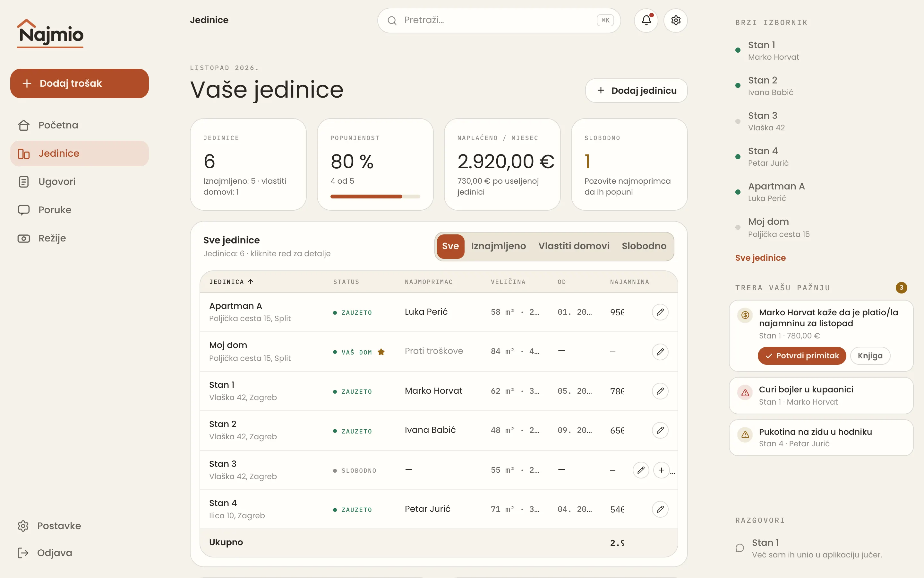Edit Stan 3 using pencil icon
The height and width of the screenshot is (578, 924).
click(x=641, y=470)
